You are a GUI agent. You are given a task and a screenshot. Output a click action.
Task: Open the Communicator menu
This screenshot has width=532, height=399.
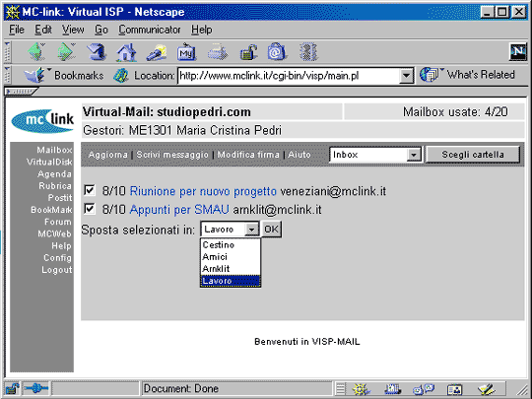[150, 30]
